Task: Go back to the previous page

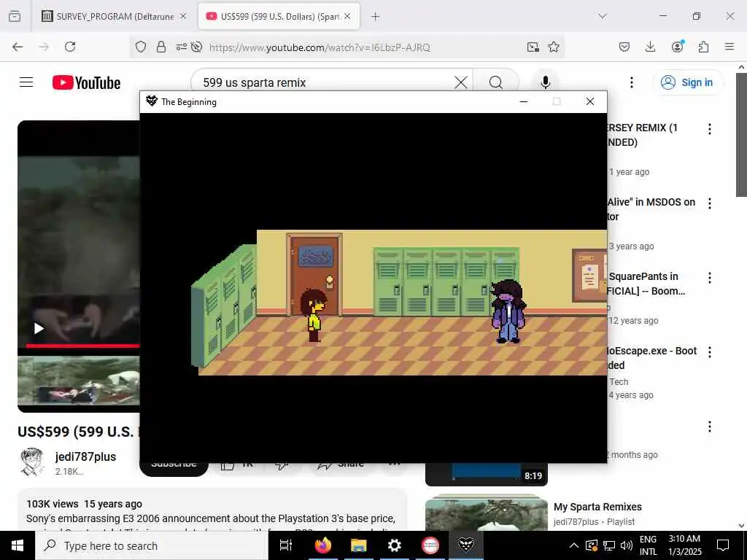Action: pyautogui.click(x=18, y=47)
